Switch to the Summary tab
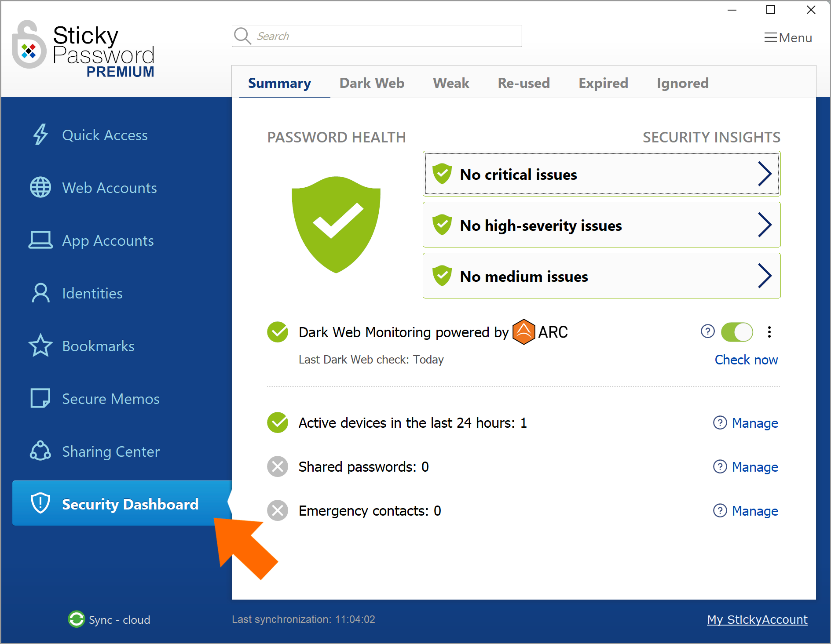Screen dimensions: 831x644 click(x=279, y=83)
